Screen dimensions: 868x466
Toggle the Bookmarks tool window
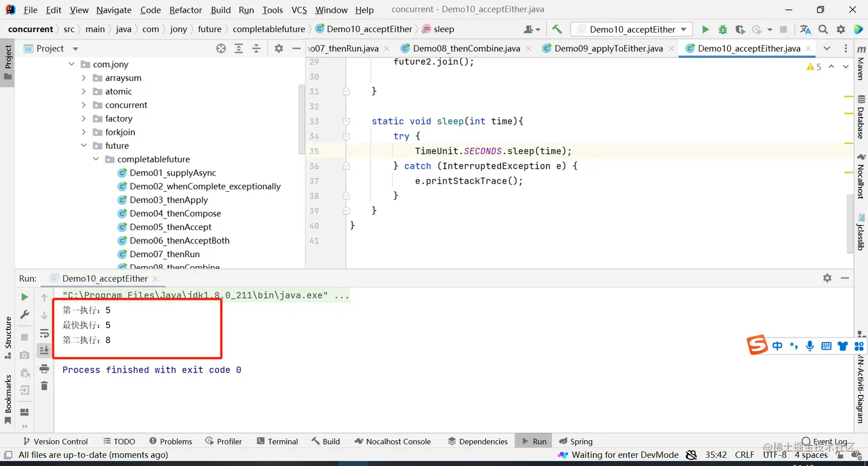coord(7,399)
